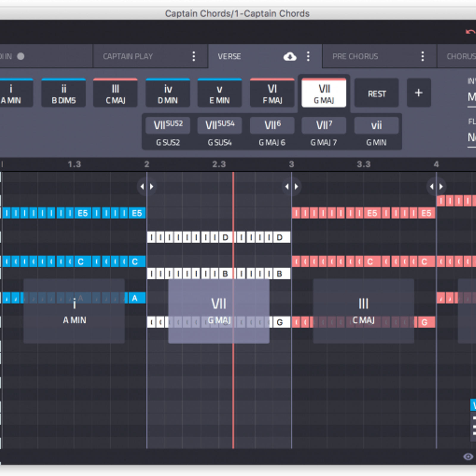
Task: Click the last pink E5 note in bar 3
Action: point(426,213)
